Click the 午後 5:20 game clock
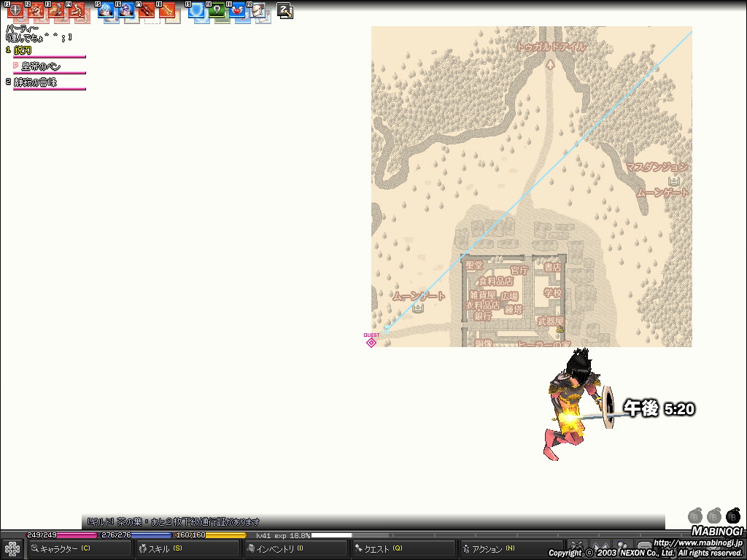The width and height of the screenshot is (747, 560). (659, 408)
